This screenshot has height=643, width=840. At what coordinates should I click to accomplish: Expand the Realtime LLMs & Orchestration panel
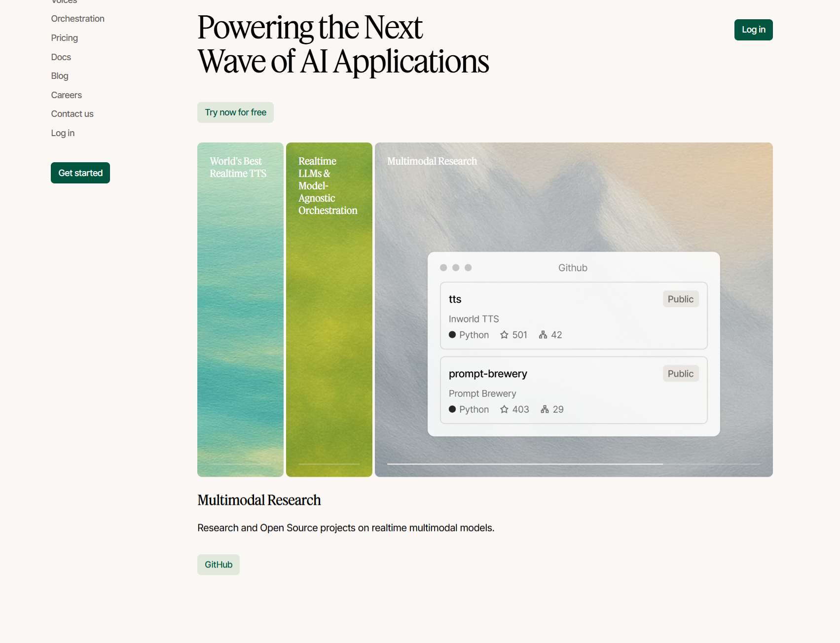[x=329, y=309]
